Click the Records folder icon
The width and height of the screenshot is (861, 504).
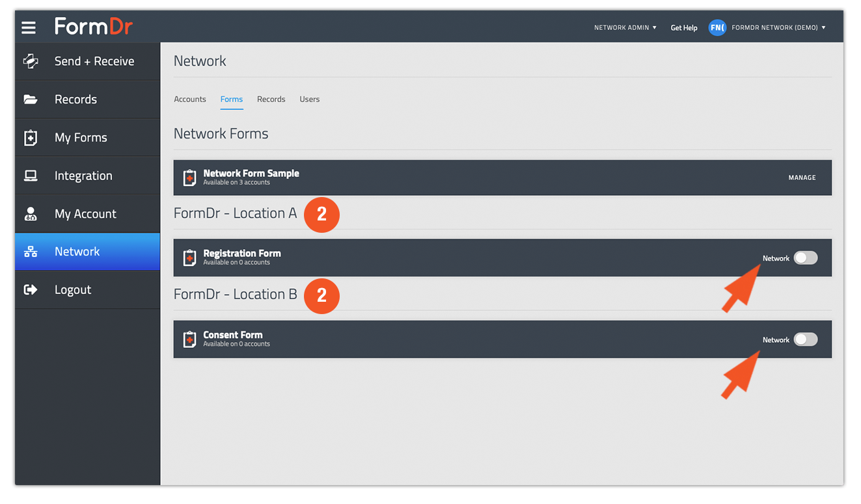tap(31, 99)
